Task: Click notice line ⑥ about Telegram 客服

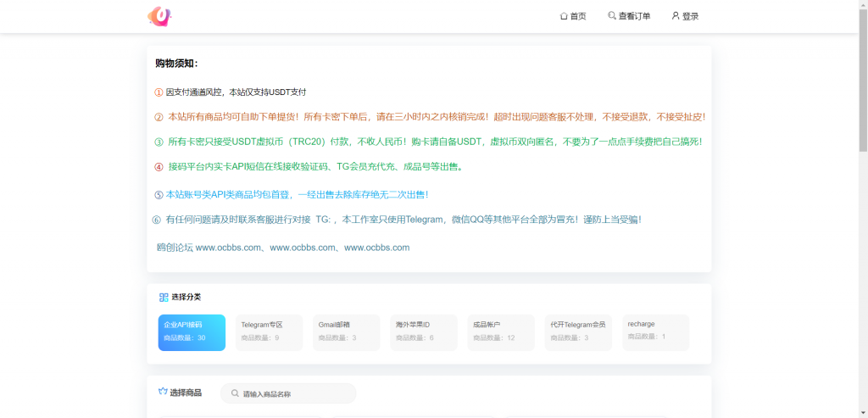Action: (397, 220)
